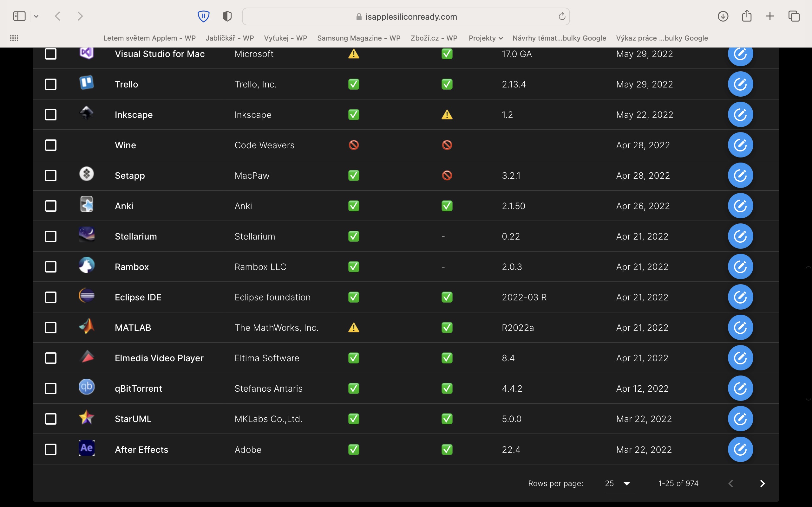Open the Samsung Magazine - WP bookmark
This screenshot has height=507, width=812.
point(359,38)
